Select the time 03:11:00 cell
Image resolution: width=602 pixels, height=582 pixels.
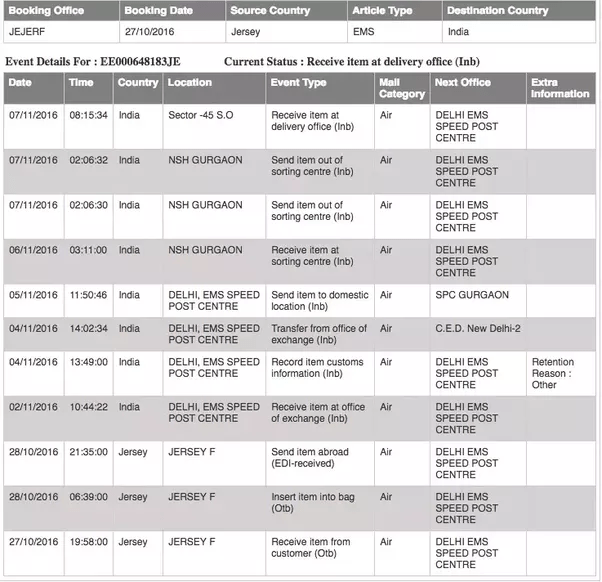click(89, 261)
